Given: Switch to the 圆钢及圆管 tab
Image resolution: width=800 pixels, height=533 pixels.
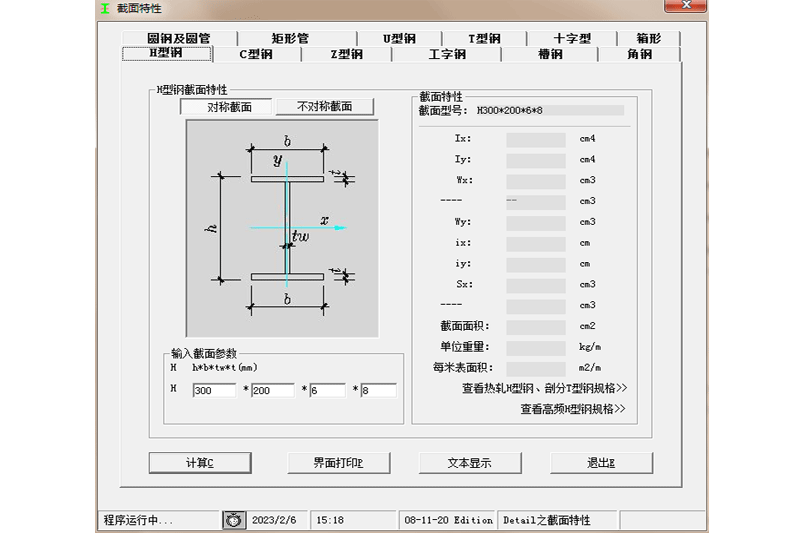Looking at the screenshot, I should 179,38.
